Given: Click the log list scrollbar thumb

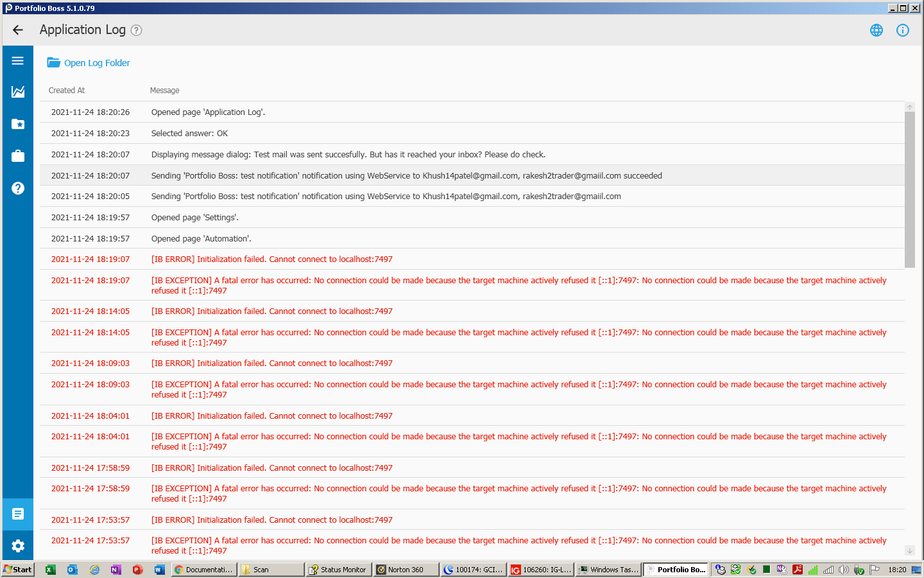Looking at the screenshot, I should pyautogui.click(x=909, y=189).
